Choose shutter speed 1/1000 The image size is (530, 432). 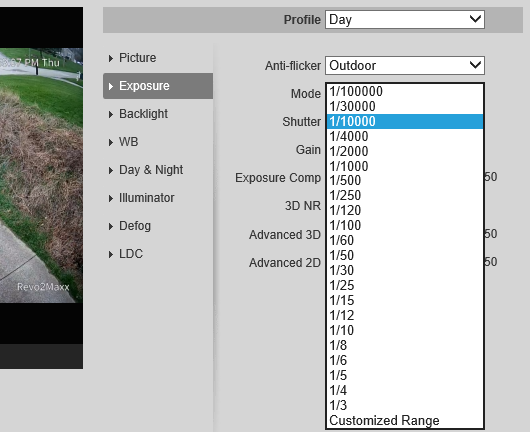coord(405,166)
